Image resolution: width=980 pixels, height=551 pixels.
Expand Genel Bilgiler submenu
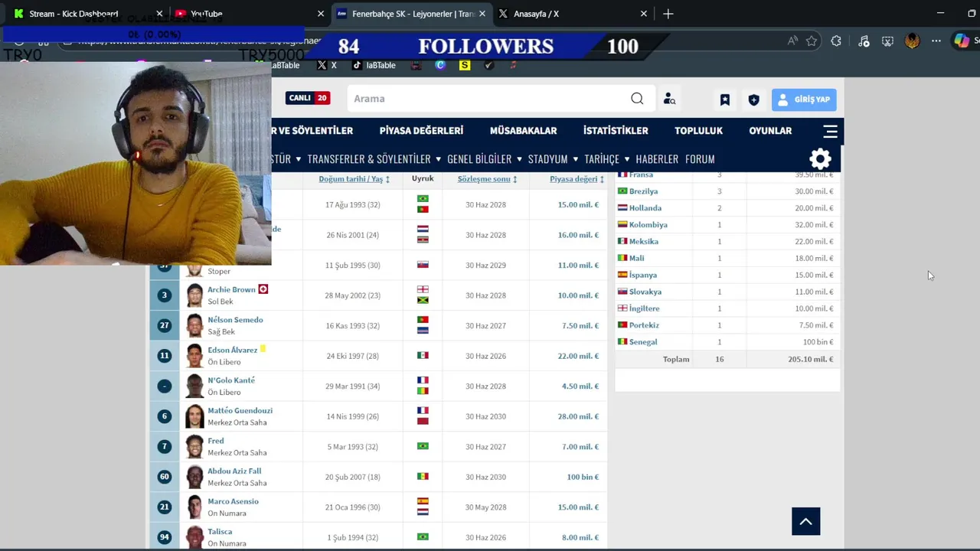pos(519,159)
